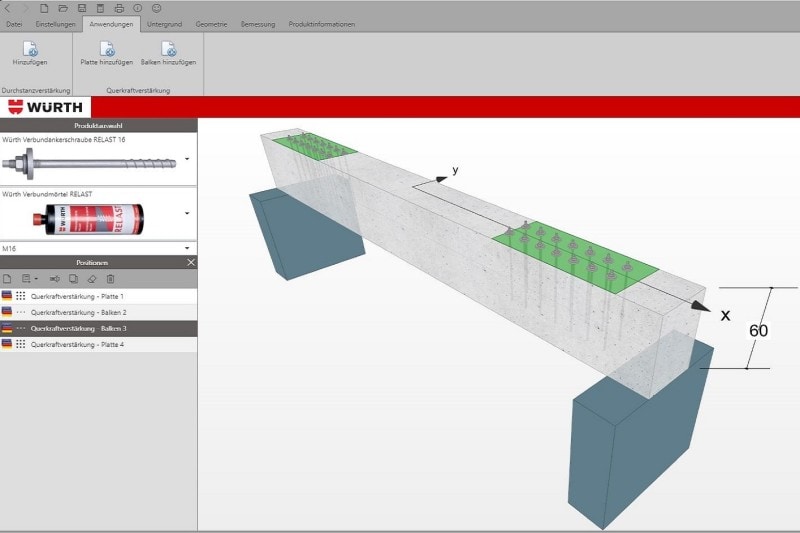Click Balken hinzufügen in the ribbon
The width and height of the screenshot is (800, 533).
pyautogui.click(x=168, y=54)
